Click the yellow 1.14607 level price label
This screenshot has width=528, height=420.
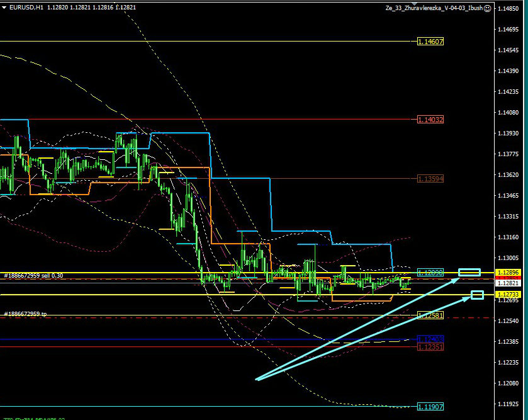coord(430,42)
